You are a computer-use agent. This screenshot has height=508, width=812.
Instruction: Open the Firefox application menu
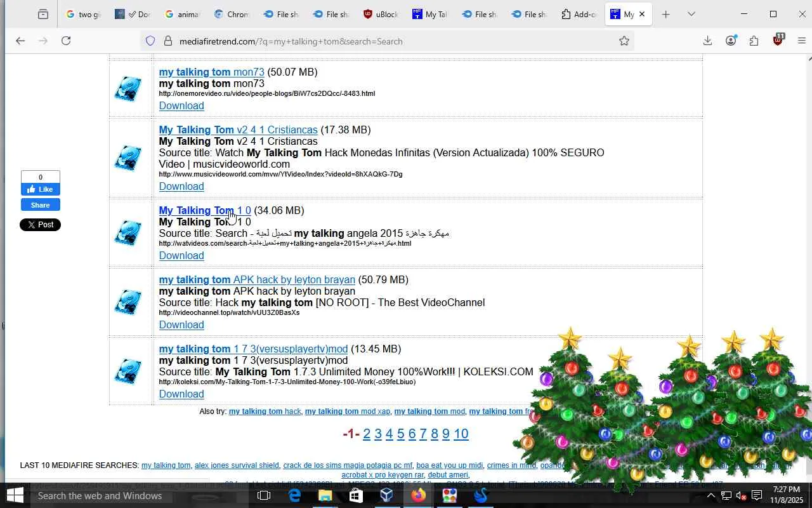[801, 41]
